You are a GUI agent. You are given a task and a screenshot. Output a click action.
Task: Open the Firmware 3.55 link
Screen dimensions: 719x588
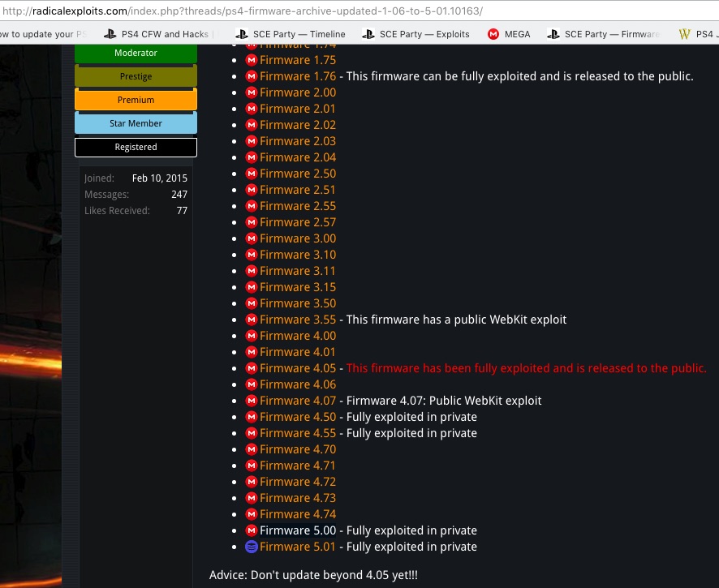tap(298, 320)
